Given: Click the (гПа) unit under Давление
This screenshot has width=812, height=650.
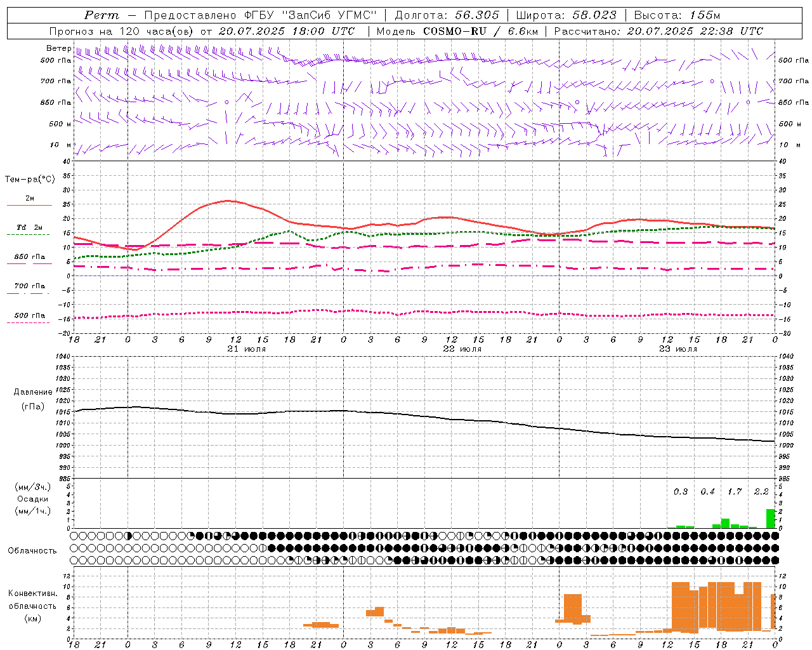Looking at the screenshot, I should [32, 406].
